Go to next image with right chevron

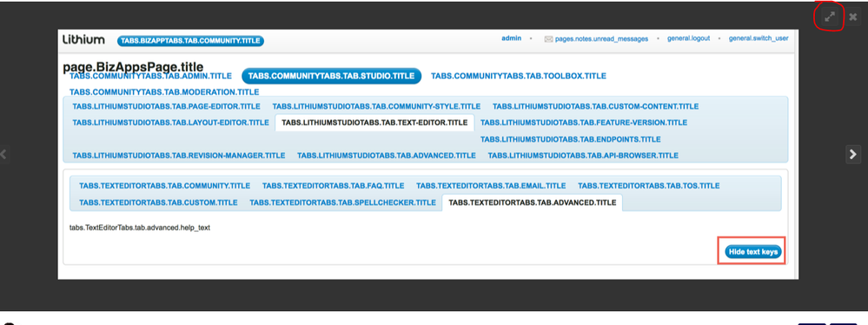click(853, 154)
